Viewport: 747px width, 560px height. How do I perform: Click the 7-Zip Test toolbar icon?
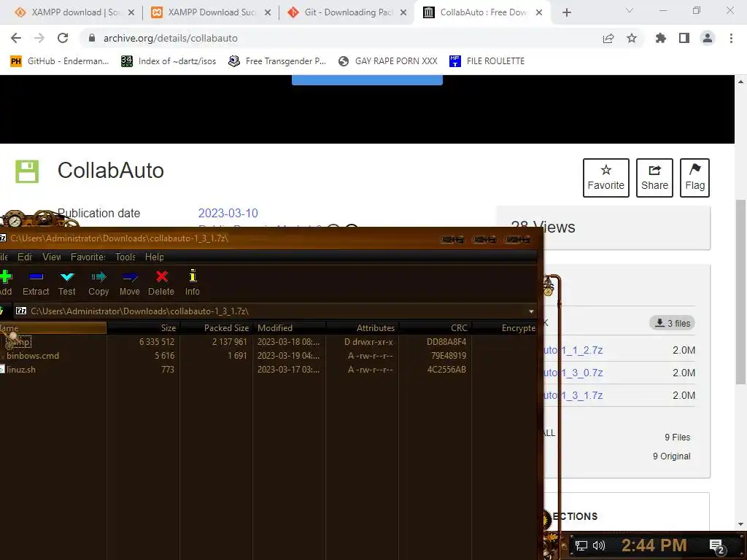point(67,276)
